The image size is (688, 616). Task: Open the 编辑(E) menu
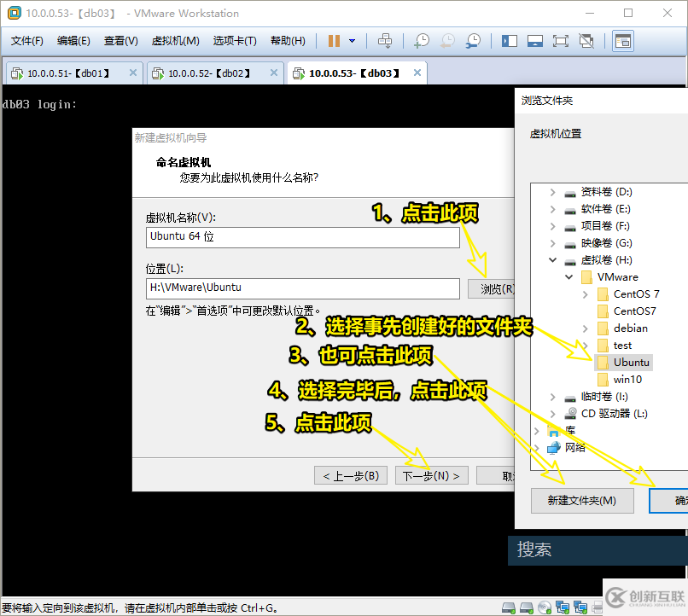(73, 41)
